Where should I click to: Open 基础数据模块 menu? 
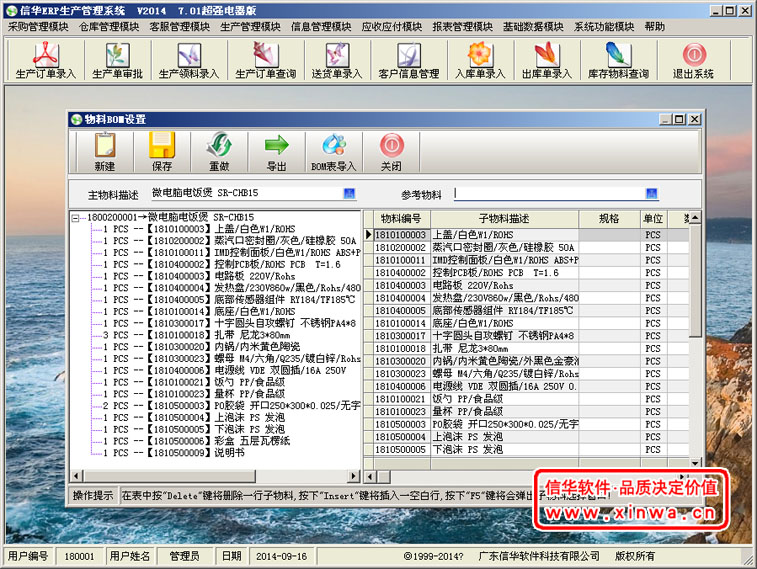coord(533,27)
